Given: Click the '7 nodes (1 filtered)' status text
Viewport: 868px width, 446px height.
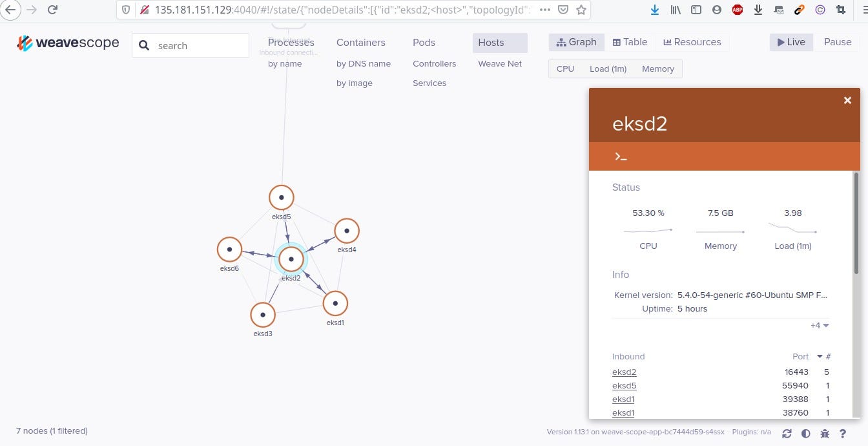Looking at the screenshot, I should (x=52, y=430).
